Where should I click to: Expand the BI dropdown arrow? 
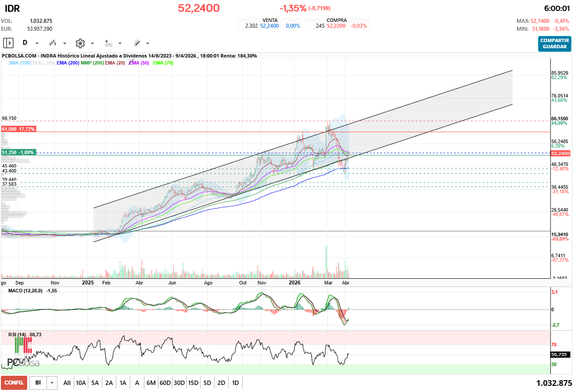tap(52, 383)
